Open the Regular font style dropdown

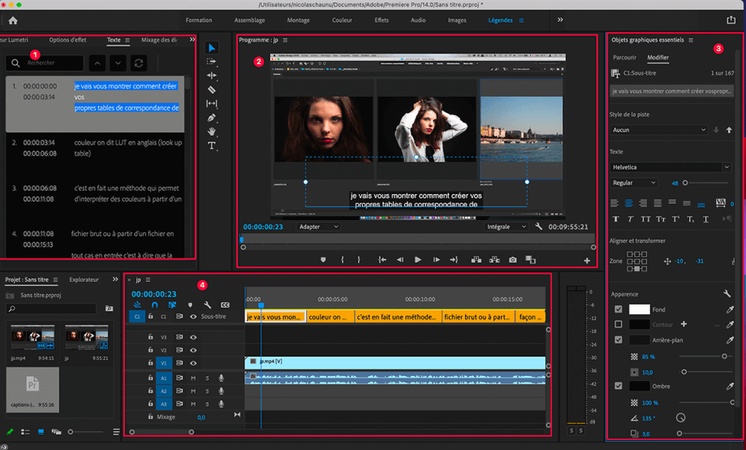pos(634,183)
